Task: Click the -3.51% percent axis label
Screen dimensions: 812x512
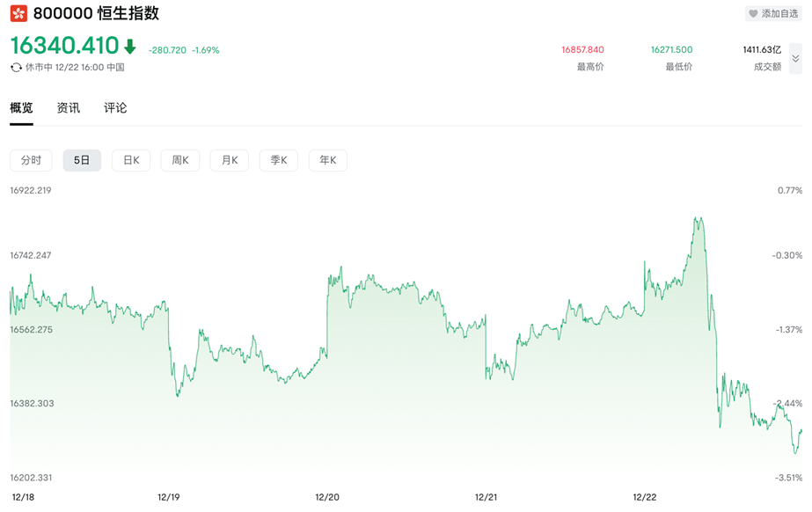Action: (x=789, y=478)
